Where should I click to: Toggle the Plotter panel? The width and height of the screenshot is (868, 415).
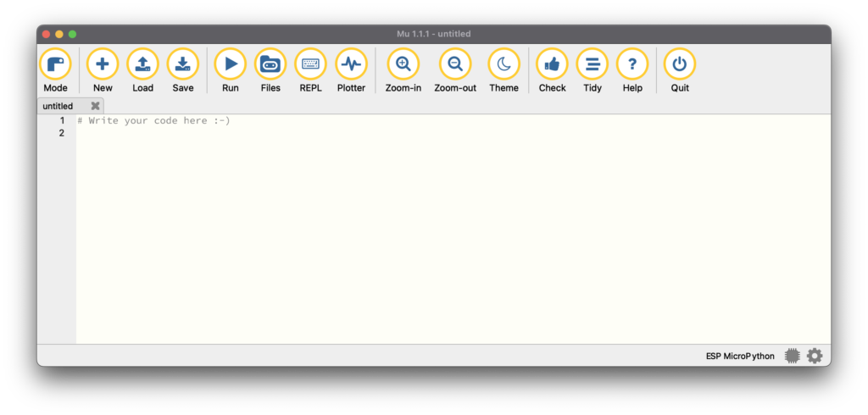coord(351,70)
